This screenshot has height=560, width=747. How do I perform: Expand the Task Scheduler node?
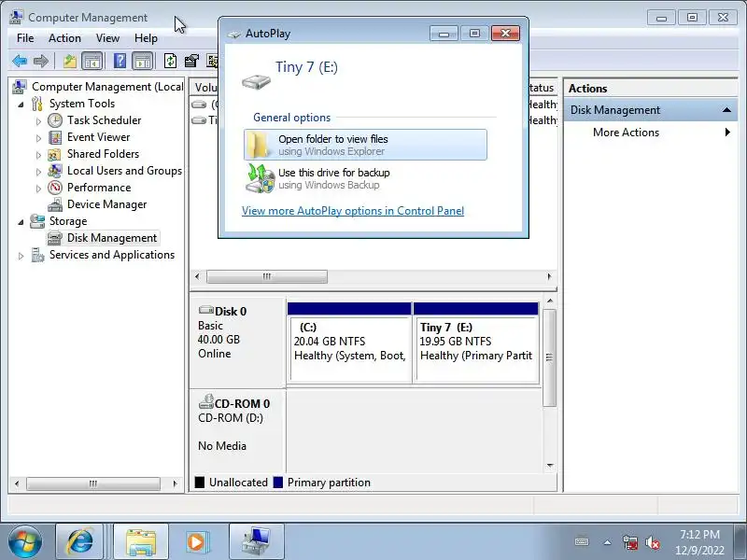pyautogui.click(x=38, y=121)
